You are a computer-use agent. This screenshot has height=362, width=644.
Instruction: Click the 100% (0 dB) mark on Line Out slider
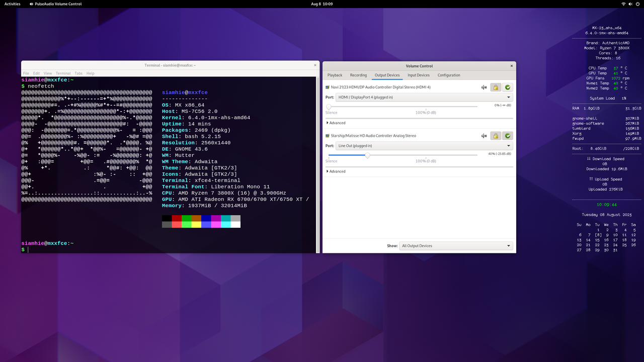[426, 161]
